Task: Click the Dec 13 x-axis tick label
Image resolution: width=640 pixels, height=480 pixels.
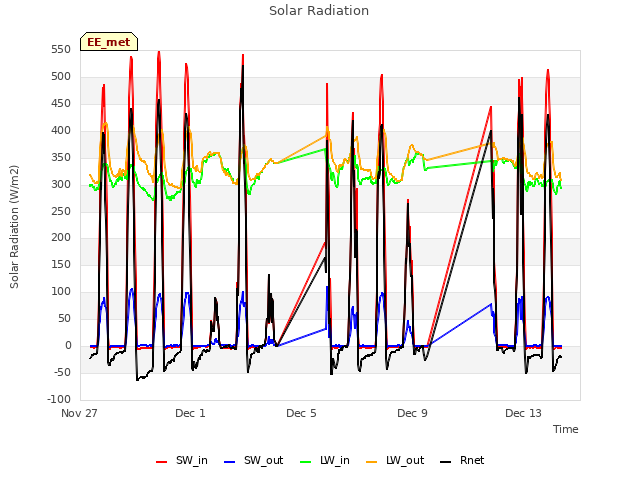Action: pos(523,413)
